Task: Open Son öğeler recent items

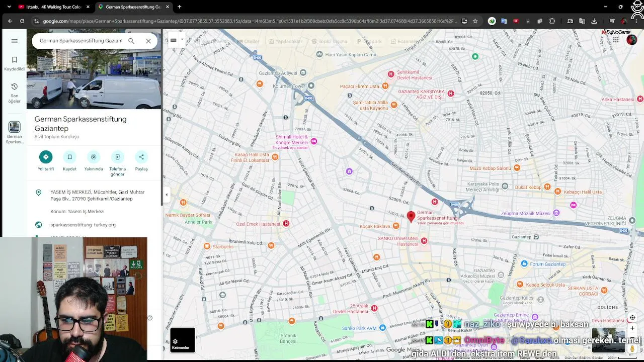Action: click(x=14, y=94)
